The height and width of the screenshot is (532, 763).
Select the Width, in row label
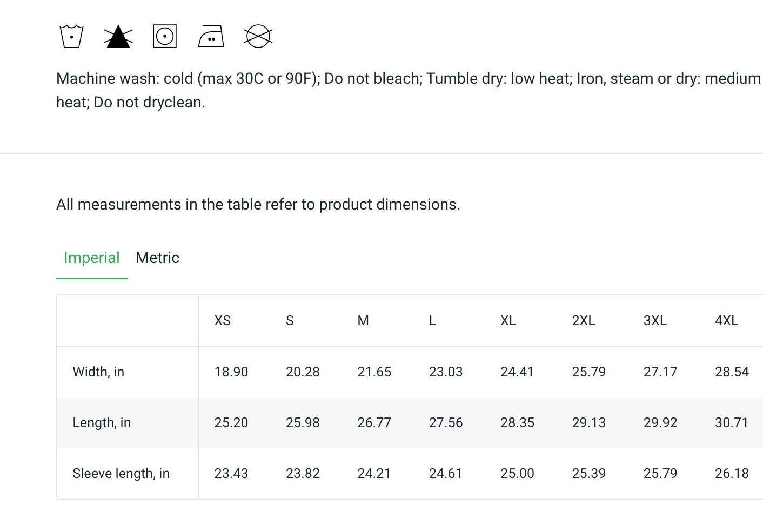[x=98, y=372]
